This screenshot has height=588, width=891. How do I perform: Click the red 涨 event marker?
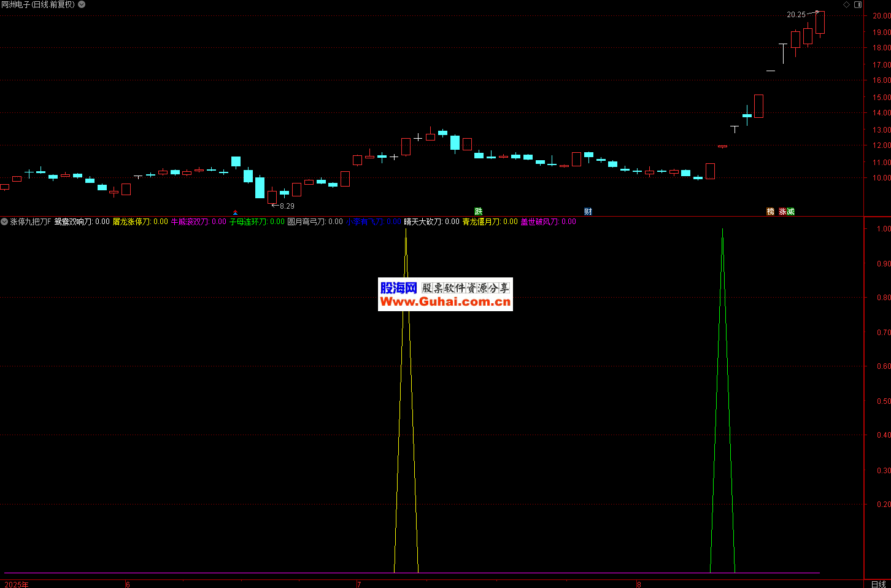[x=782, y=211]
